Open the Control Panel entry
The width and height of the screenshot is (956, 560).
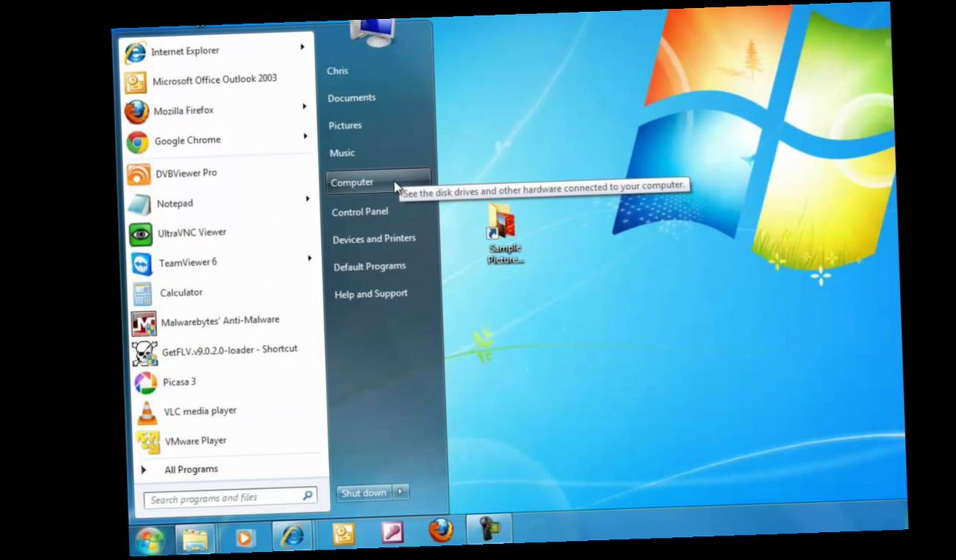(359, 211)
